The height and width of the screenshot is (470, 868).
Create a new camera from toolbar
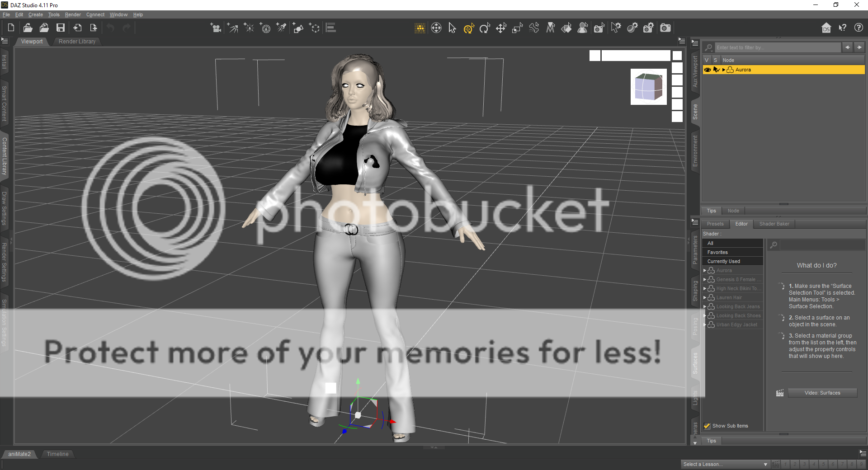(x=216, y=28)
